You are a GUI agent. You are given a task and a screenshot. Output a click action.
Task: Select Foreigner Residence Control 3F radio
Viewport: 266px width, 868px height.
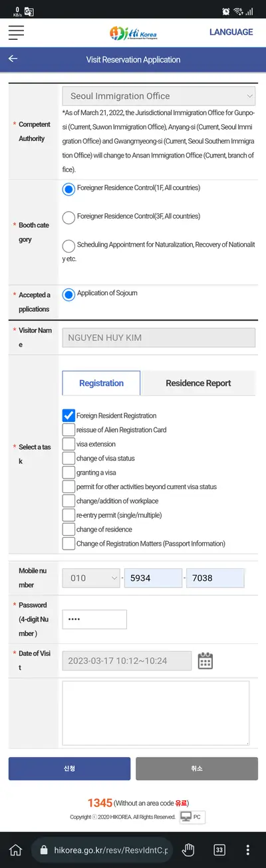(x=68, y=217)
